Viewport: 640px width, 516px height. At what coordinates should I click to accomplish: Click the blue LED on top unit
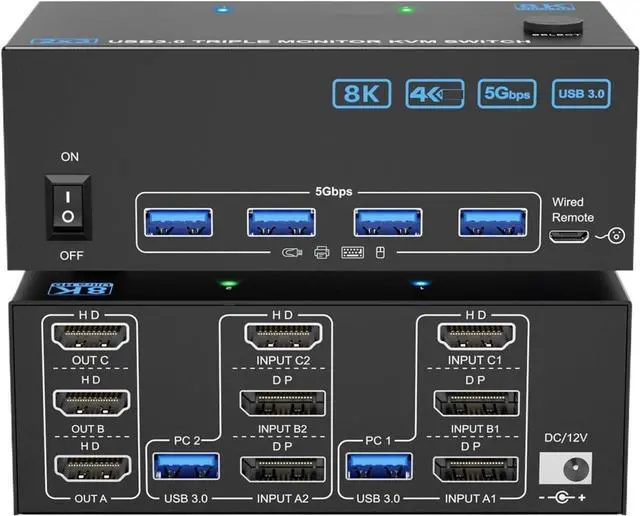[223, 9]
